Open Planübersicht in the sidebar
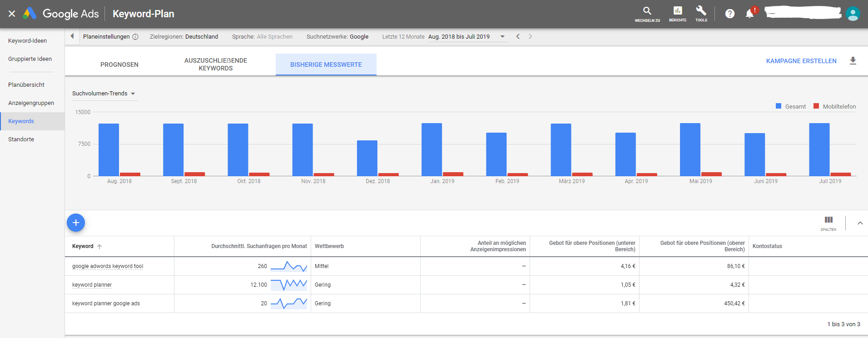868x338 pixels. (x=26, y=85)
